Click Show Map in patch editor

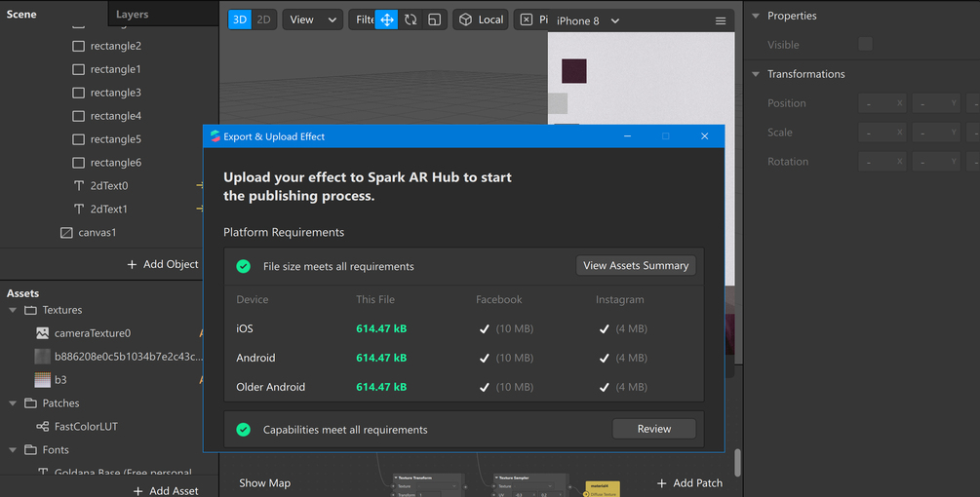tap(264, 482)
